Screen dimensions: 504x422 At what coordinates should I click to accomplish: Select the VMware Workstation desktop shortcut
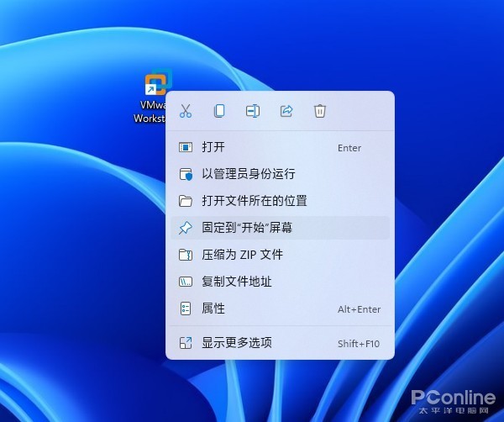(x=153, y=97)
